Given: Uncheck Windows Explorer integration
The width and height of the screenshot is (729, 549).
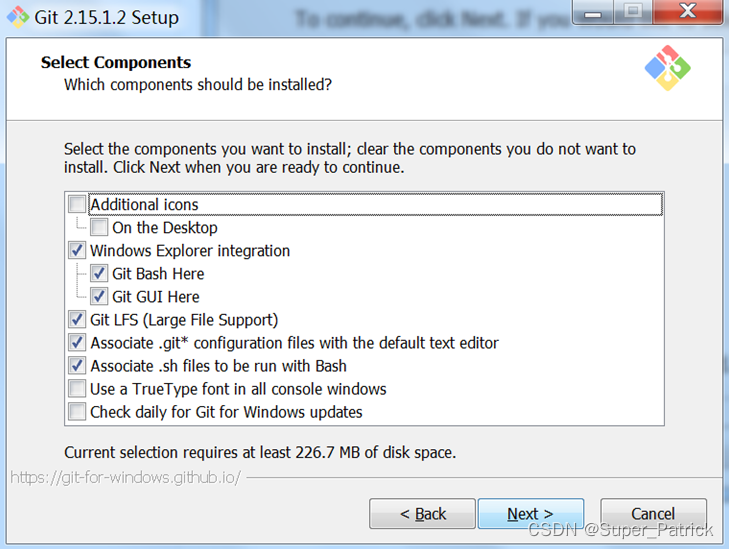Looking at the screenshot, I should (x=77, y=250).
